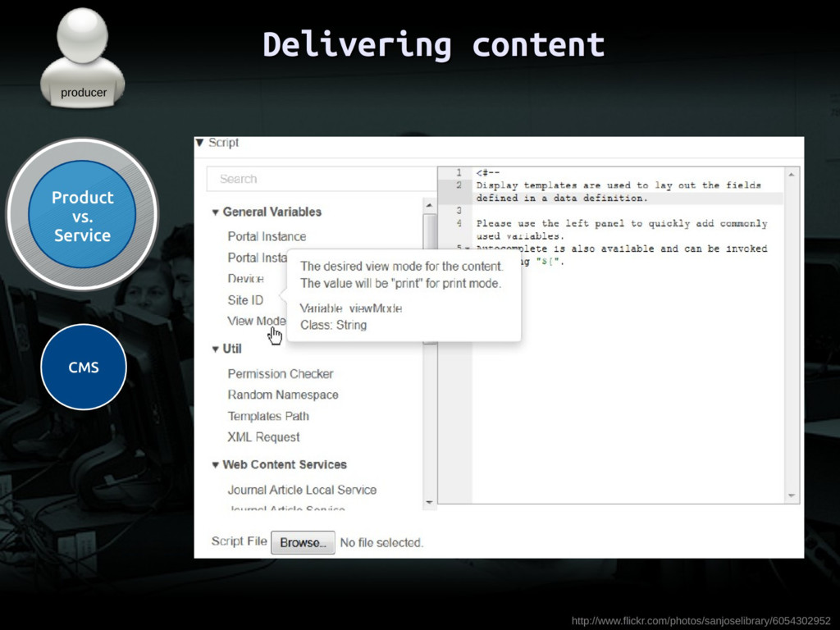This screenshot has width=840, height=630.
Task: Click the code editor scroll up arrow
Action: point(792,175)
